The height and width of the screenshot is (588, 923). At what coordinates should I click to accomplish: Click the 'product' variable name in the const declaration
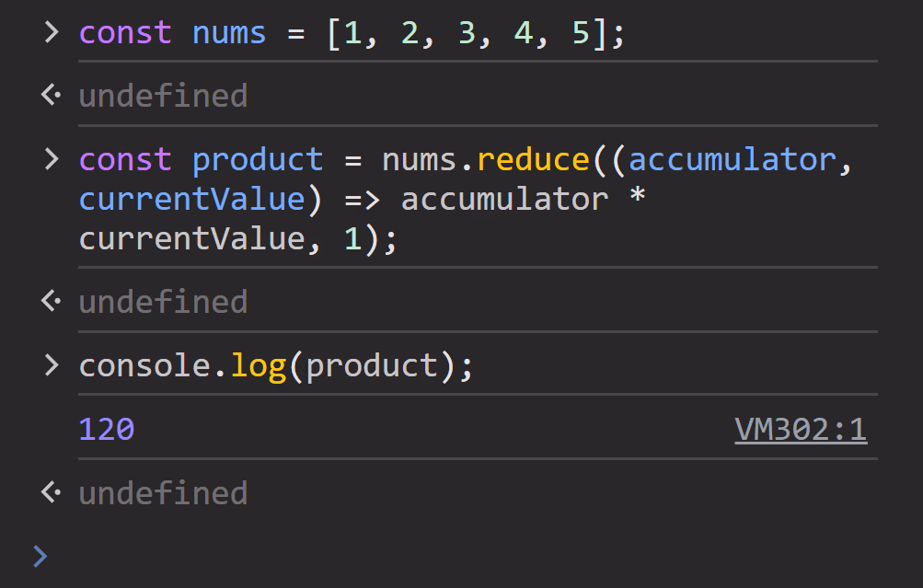click(x=258, y=161)
